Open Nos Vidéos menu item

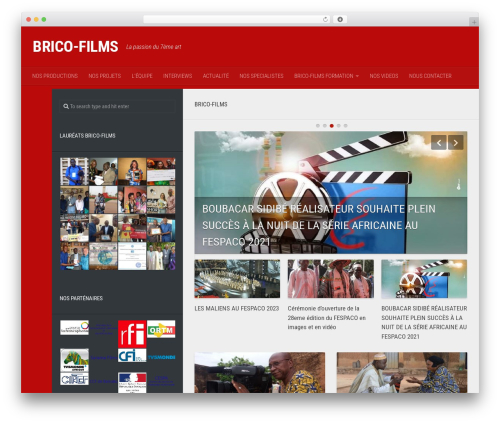384,76
